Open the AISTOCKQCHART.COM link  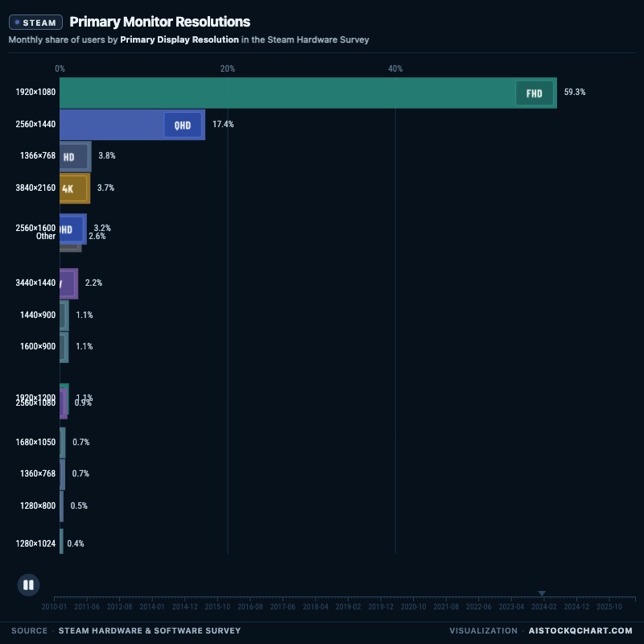tap(580, 630)
